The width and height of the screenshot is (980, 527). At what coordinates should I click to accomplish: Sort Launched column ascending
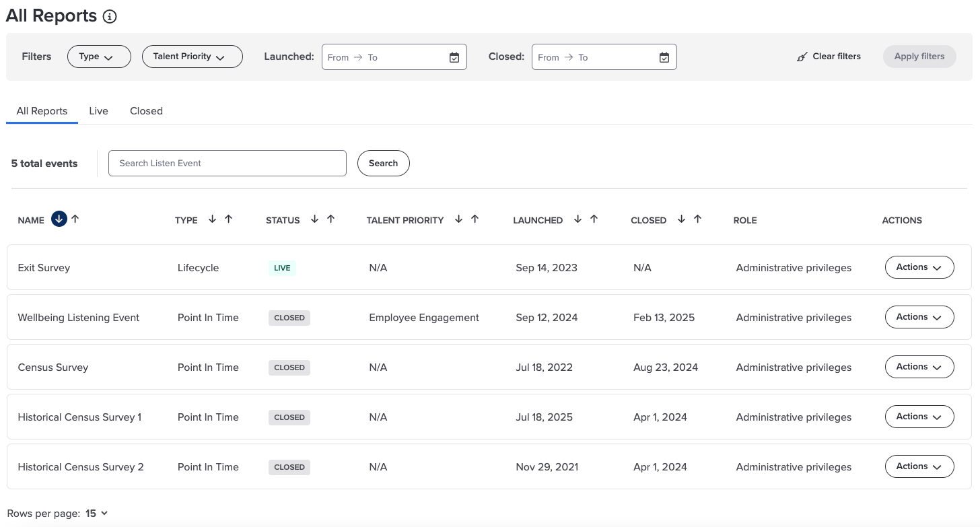click(x=594, y=219)
